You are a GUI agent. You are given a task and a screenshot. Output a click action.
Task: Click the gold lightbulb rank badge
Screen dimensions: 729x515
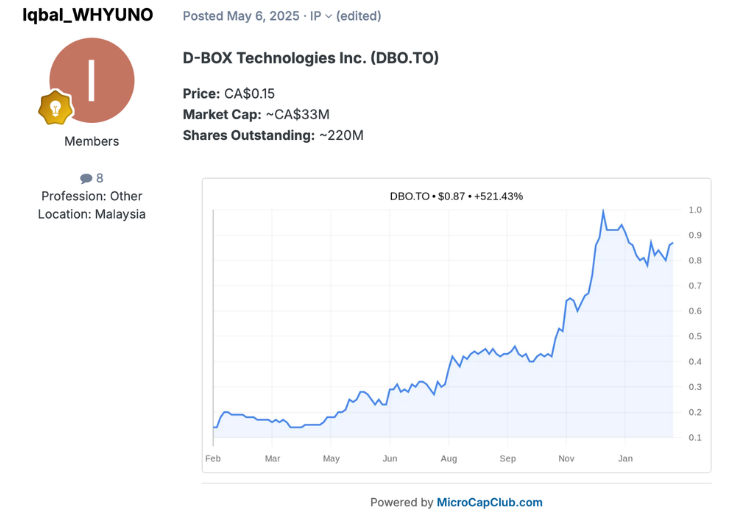coord(54,107)
